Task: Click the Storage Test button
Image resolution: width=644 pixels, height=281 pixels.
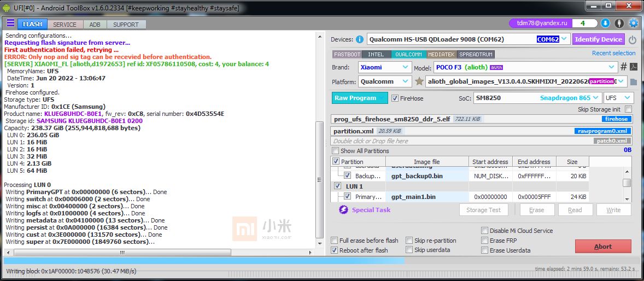Action: pyautogui.click(x=483, y=210)
